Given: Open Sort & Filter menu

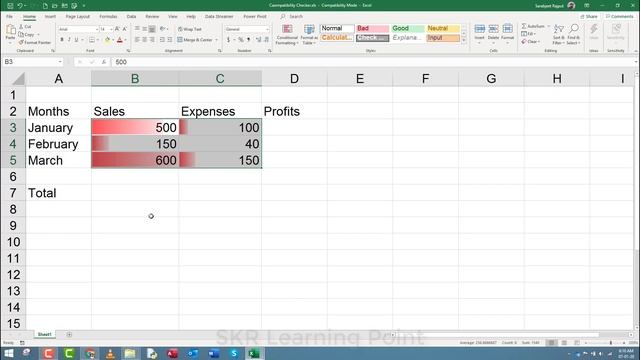Looking at the screenshot, I should point(558,34).
